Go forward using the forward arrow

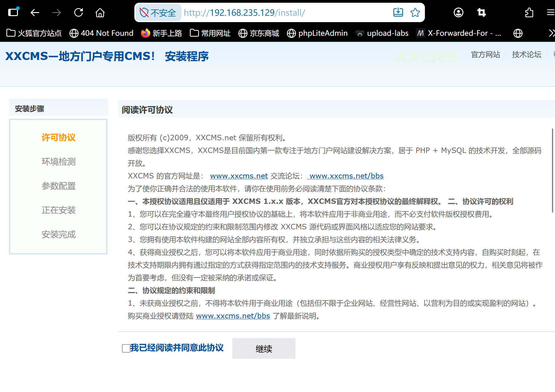coord(57,12)
